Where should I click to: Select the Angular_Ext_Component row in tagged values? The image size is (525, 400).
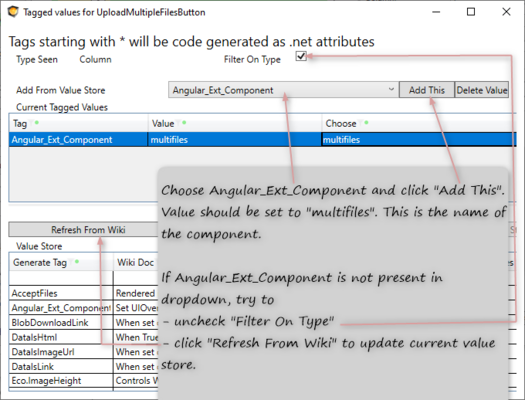(x=262, y=140)
